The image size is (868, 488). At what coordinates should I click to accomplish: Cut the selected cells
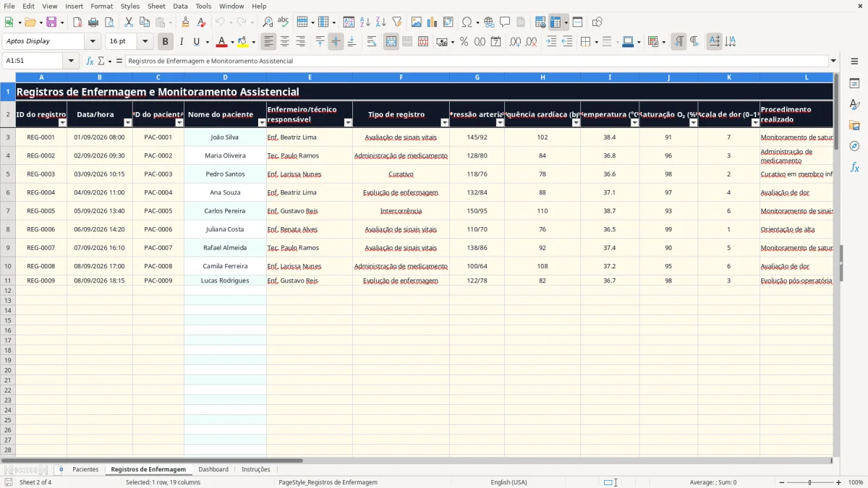(x=128, y=22)
